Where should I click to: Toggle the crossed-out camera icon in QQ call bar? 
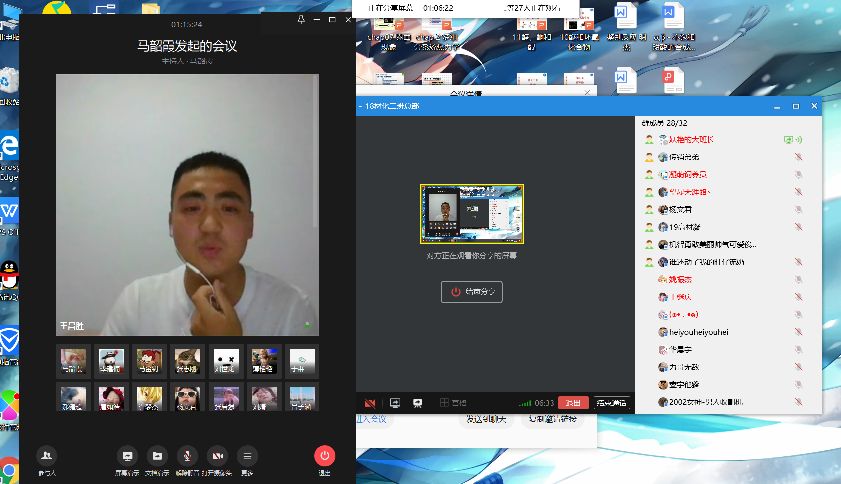pos(370,403)
